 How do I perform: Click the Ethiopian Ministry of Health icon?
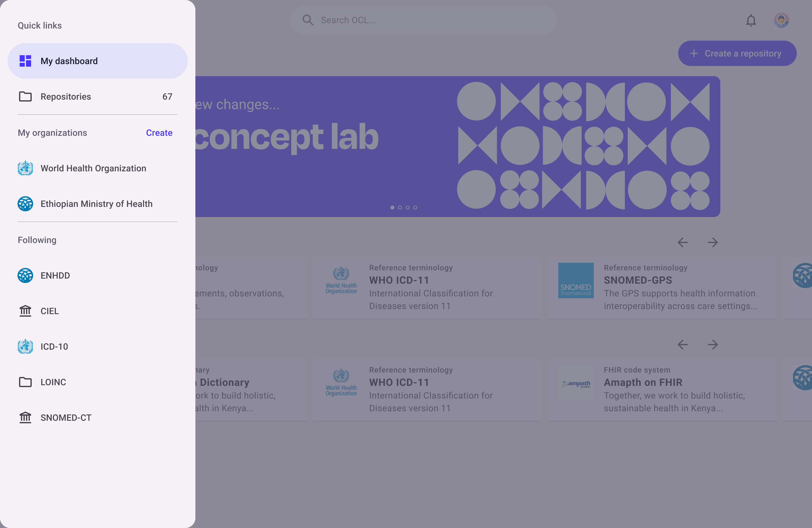(25, 204)
